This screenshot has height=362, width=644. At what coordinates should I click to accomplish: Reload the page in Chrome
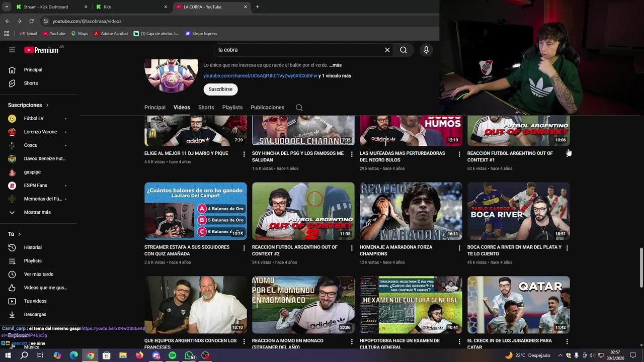31,21
